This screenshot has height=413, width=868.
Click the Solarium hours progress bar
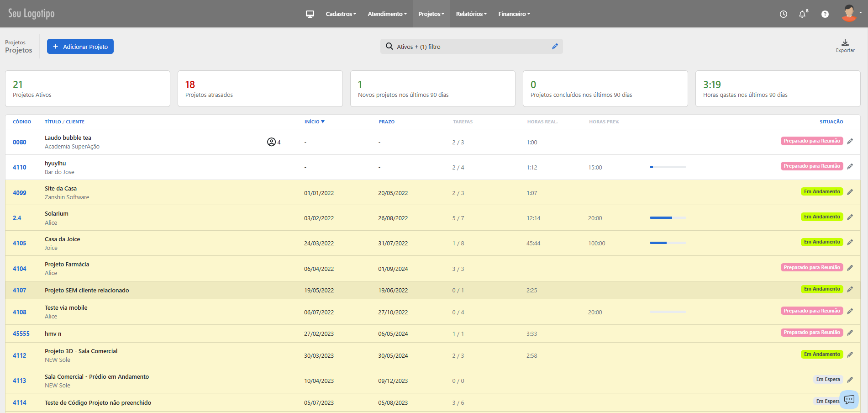pyautogui.click(x=668, y=218)
